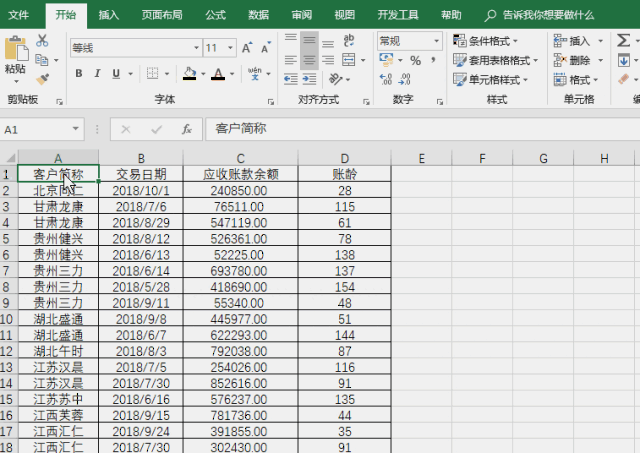This screenshot has width=640, height=453.
Task: Switch to 开发工具 ribbon tab
Action: pos(398,15)
